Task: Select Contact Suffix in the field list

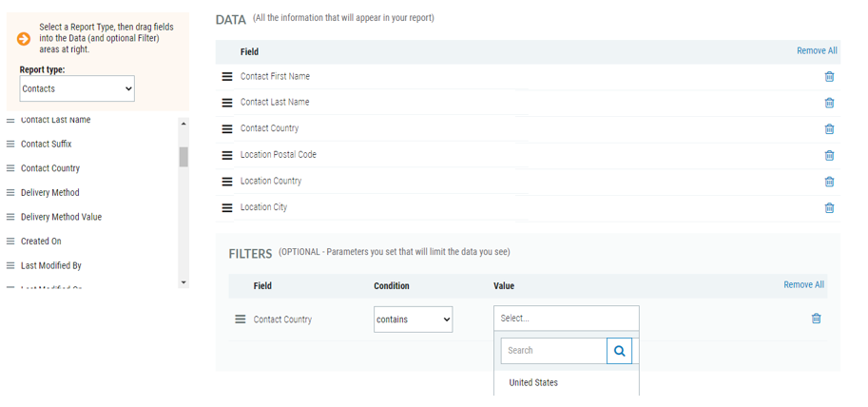Action: [46, 145]
